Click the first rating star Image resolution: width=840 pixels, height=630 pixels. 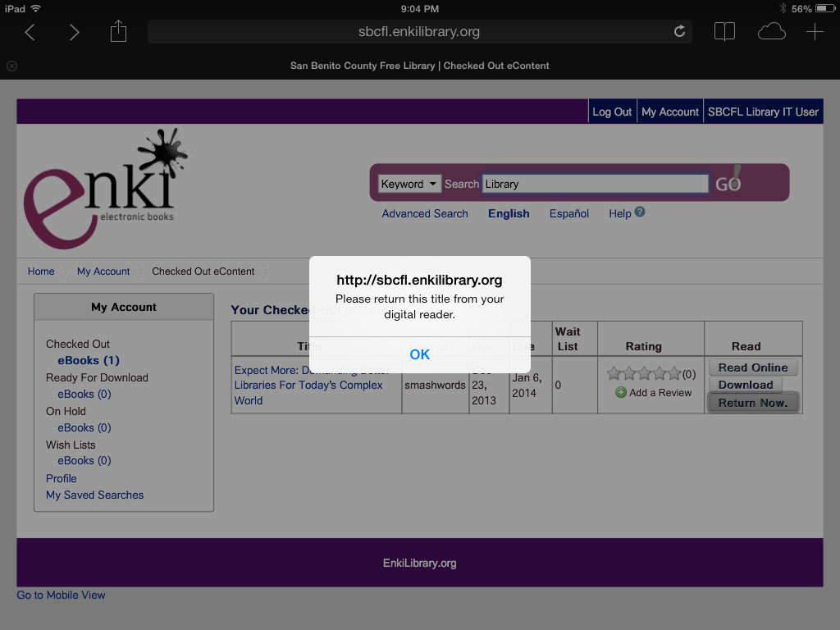[x=614, y=373]
